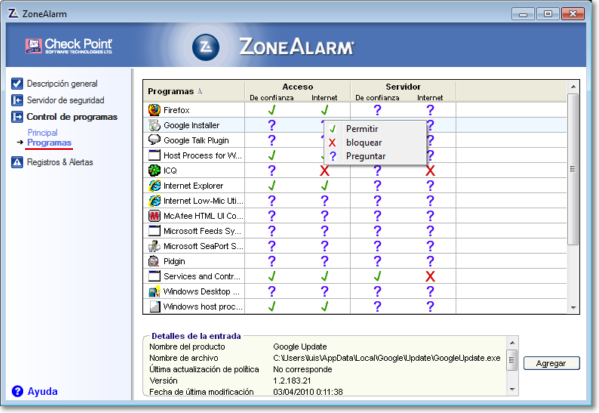Viewport: 599px width, 413px height.
Task: Change ICQ Internet access red X
Action: [x=324, y=170]
